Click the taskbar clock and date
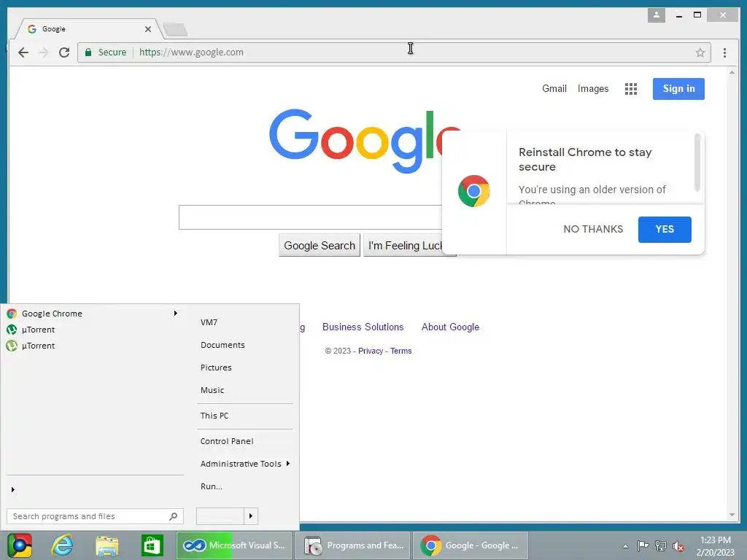The width and height of the screenshot is (747, 560). coord(715,546)
